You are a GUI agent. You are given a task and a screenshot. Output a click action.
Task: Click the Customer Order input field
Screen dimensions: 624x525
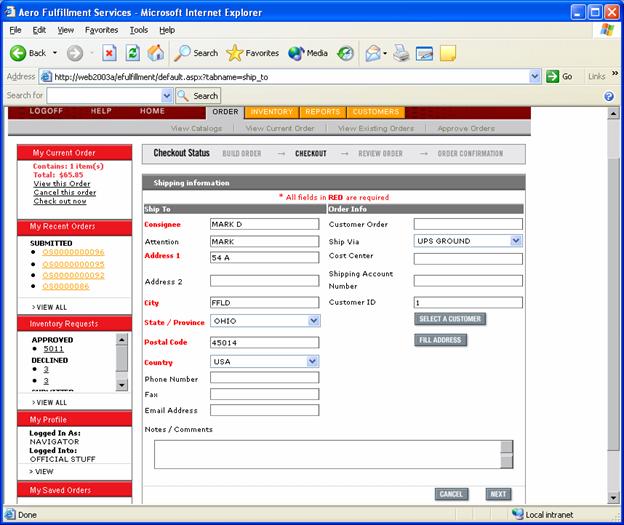(468, 224)
